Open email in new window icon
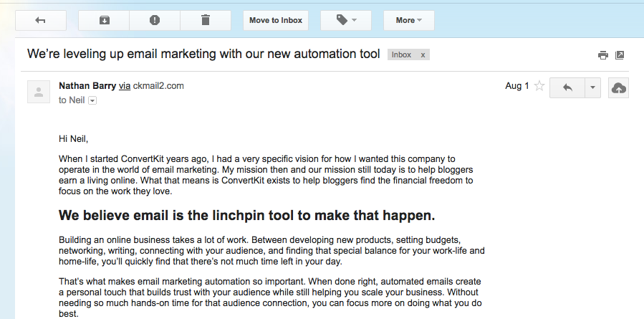 620,55
